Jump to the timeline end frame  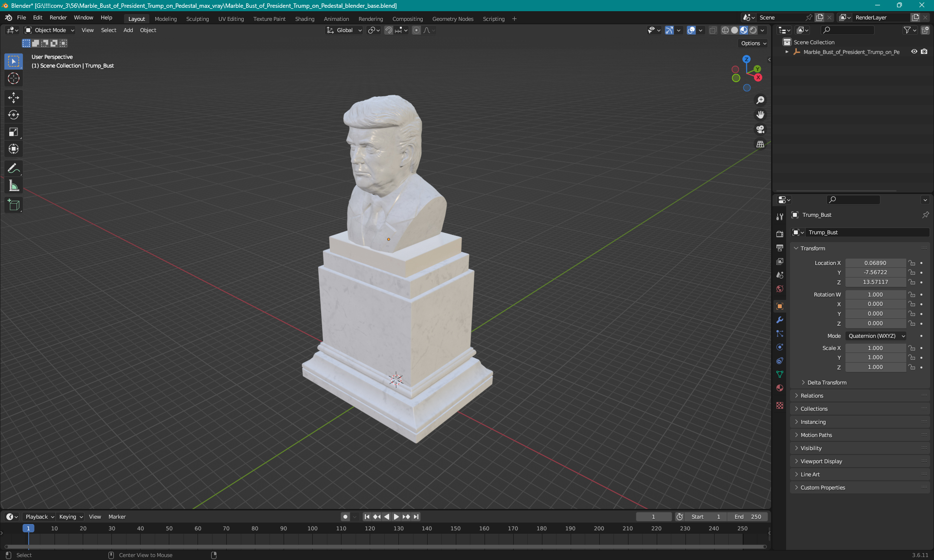(x=416, y=517)
